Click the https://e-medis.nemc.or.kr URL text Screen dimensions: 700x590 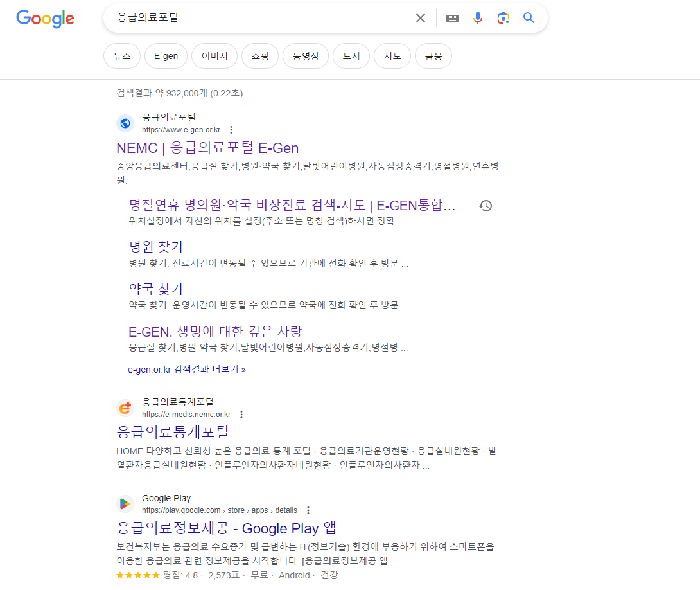186,415
